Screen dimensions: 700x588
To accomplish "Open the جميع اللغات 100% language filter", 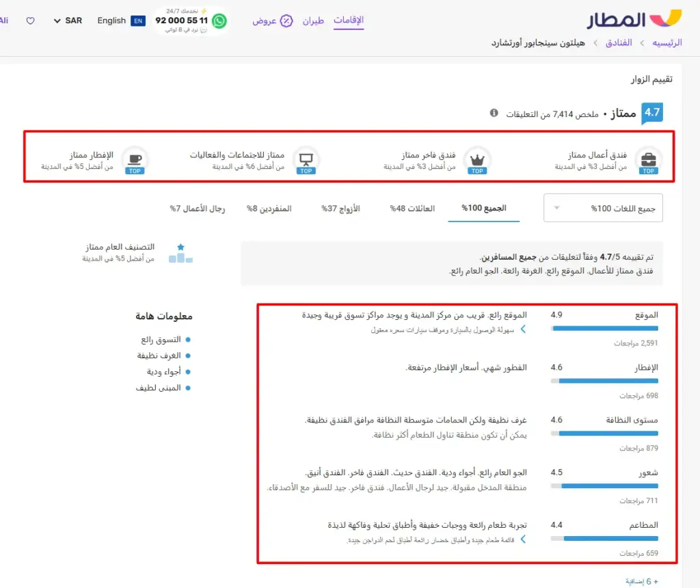I will pos(603,208).
